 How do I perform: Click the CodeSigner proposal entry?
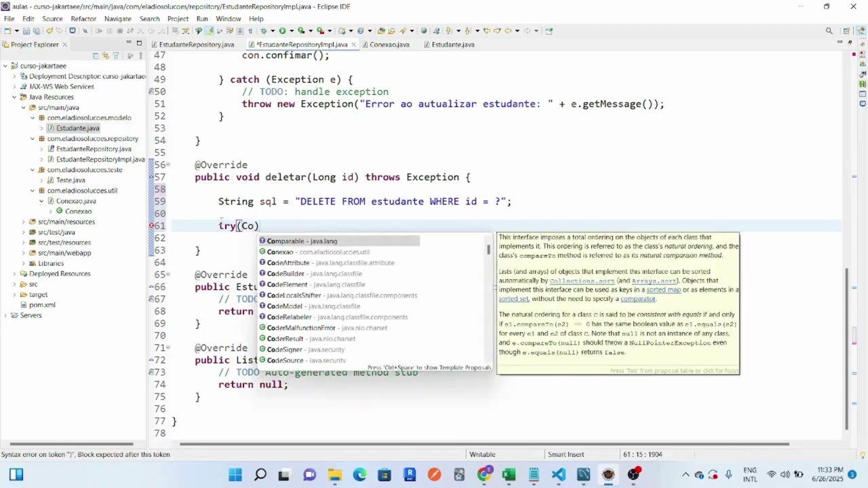click(339, 350)
